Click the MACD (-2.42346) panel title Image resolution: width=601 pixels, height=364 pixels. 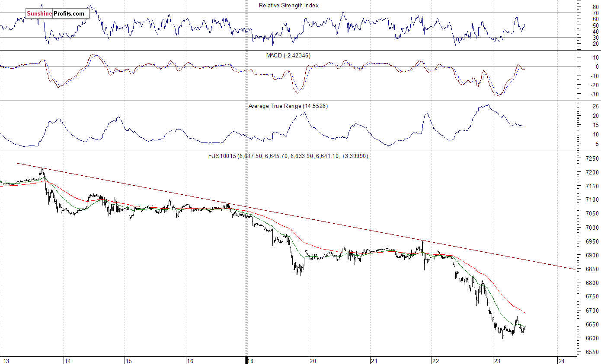click(x=288, y=56)
